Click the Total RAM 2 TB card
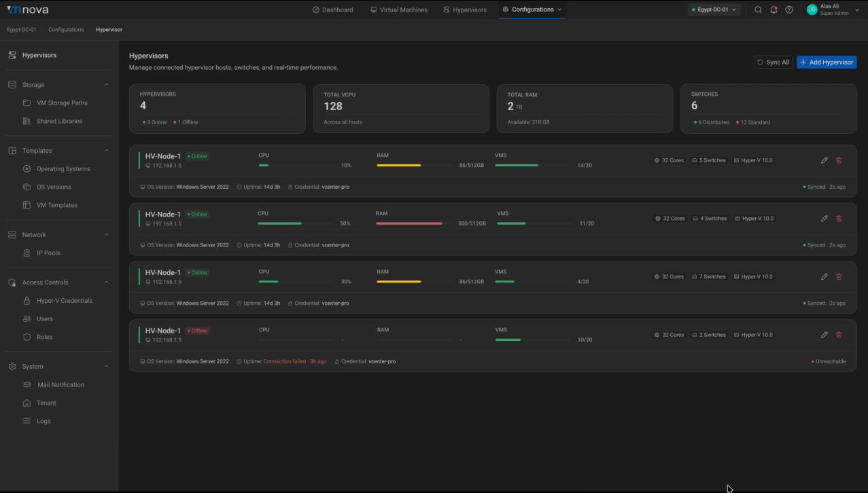 585,109
